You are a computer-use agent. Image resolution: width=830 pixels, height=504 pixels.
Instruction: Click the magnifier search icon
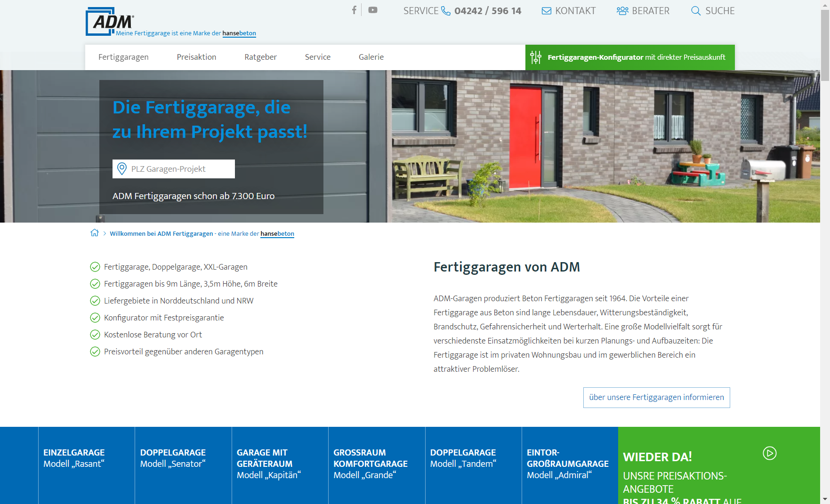click(696, 11)
